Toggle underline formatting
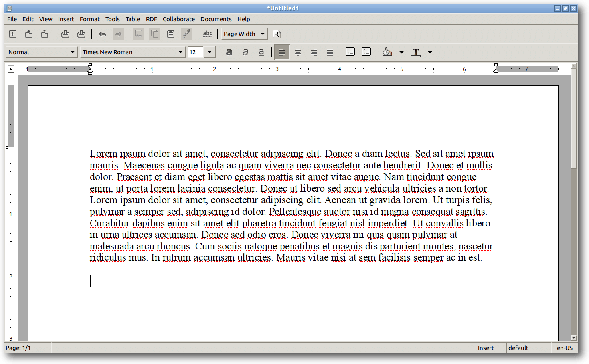 [261, 52]
